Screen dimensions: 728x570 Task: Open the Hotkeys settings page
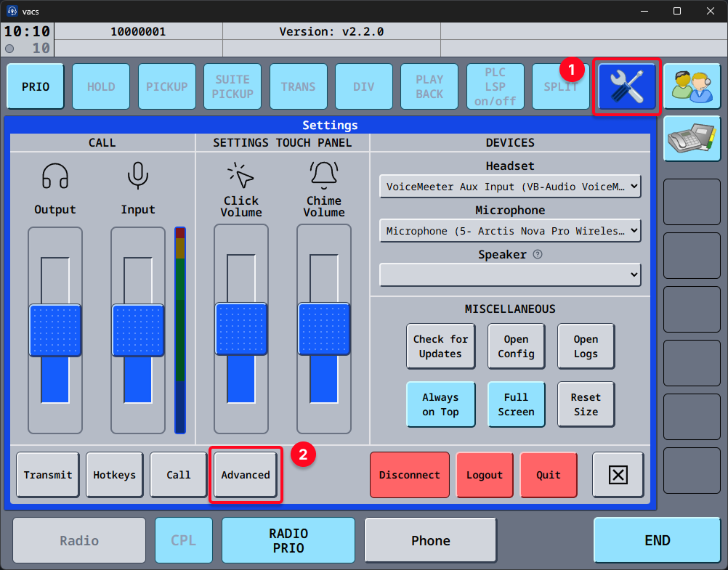[115, 475]
